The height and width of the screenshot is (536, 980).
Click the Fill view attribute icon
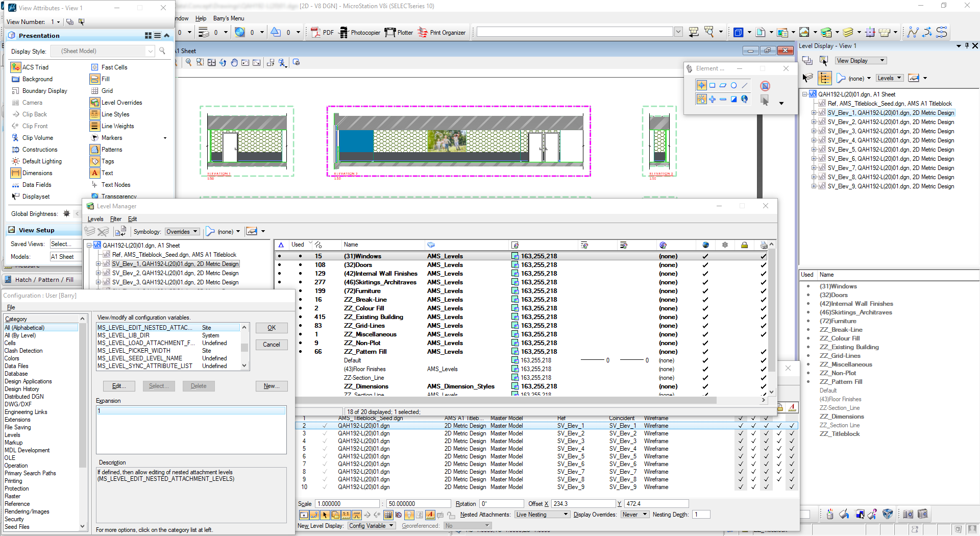94,79
